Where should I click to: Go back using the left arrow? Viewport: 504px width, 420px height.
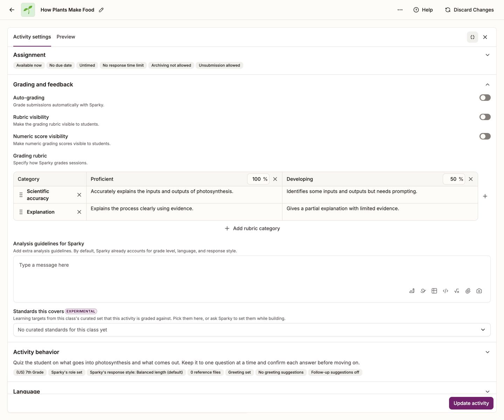12,10
